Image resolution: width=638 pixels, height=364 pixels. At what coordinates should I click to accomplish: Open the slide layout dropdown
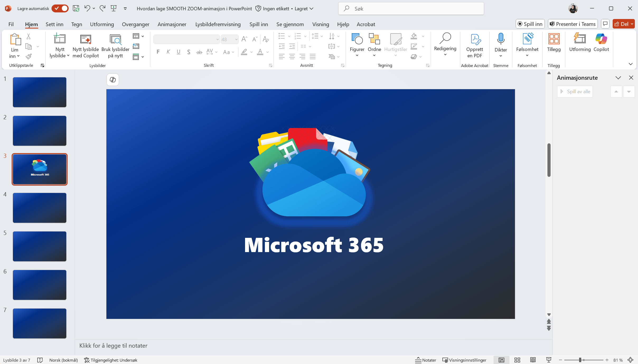tap(138, 36)
